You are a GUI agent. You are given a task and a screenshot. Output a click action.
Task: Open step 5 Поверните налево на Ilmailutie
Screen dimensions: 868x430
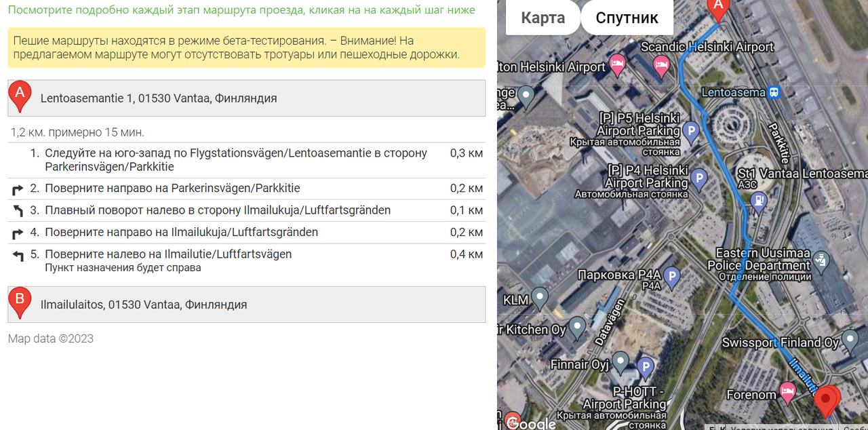247,260
